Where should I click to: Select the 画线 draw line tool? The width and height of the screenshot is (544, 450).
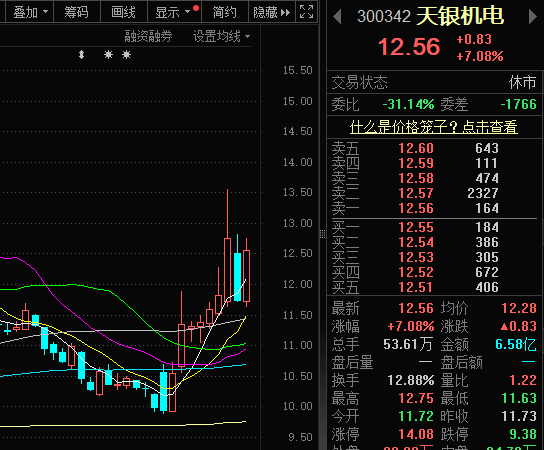click(x=124, y=12)
